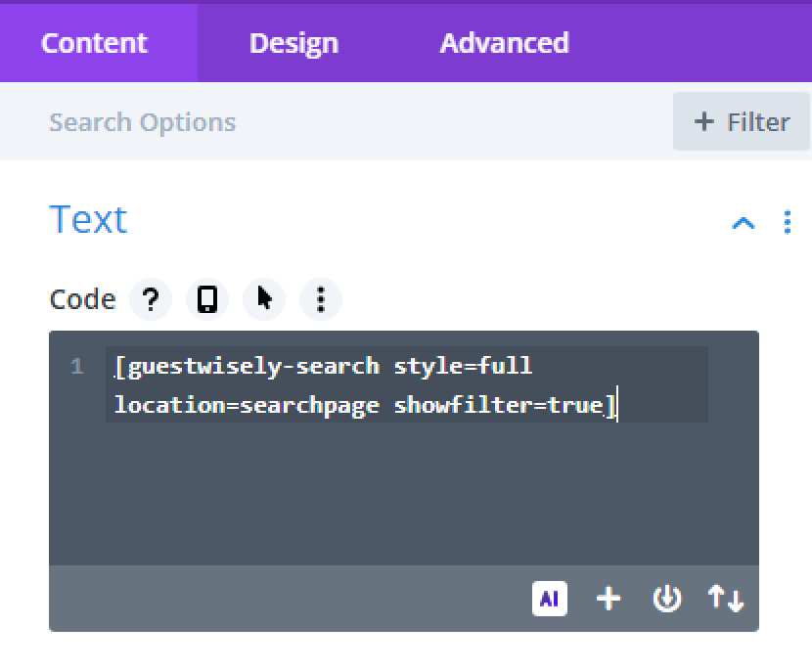This screenshot has width=812, height=671.
Task: Open the Code field help question mark
Action: [150, 299]
